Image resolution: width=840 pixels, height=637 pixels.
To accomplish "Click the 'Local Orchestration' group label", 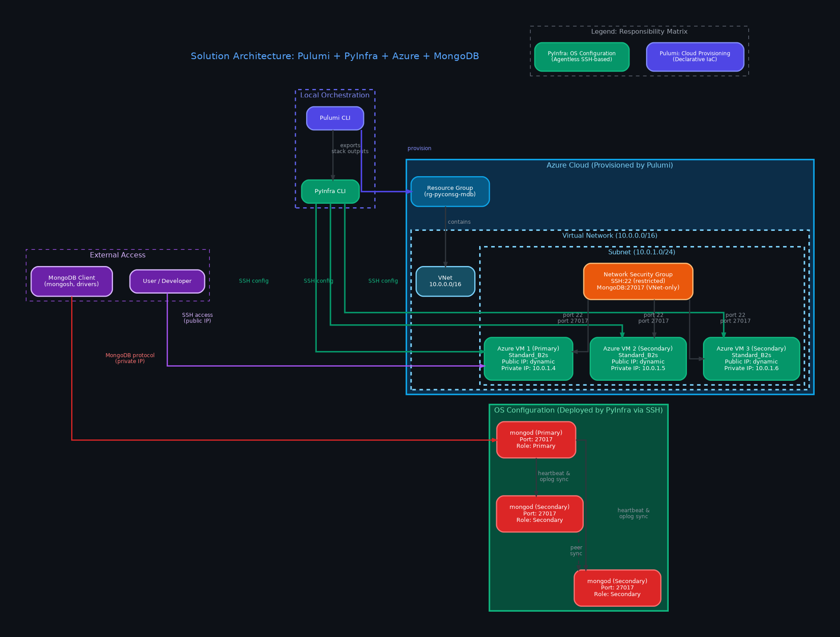I will 335,95.
